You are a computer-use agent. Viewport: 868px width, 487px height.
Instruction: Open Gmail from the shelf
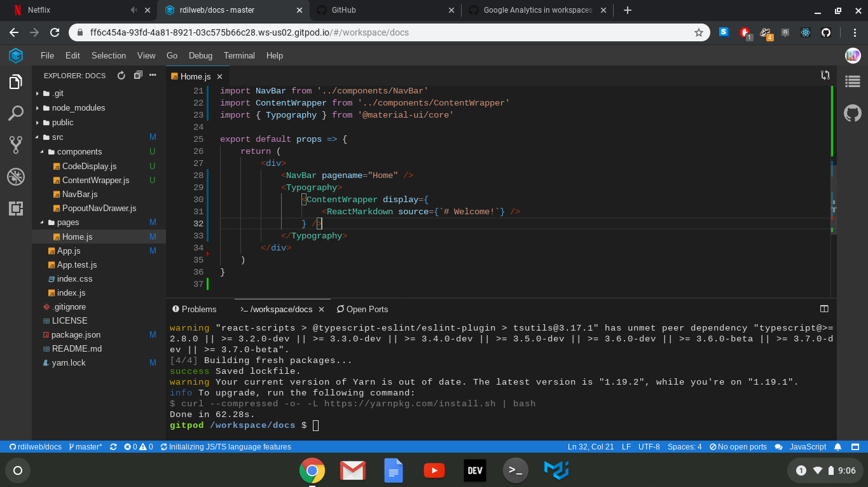[353, 470]
